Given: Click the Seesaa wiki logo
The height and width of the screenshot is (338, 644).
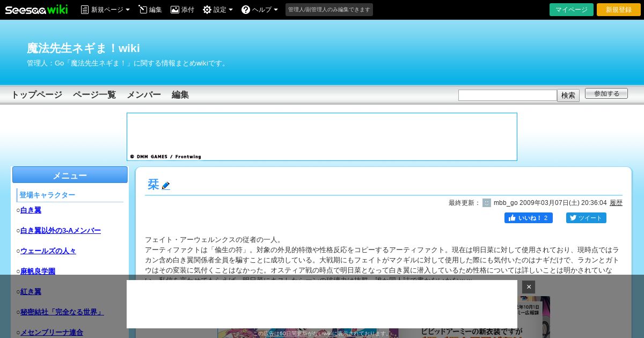Looking at the screenshot, I should click(36, 10).
